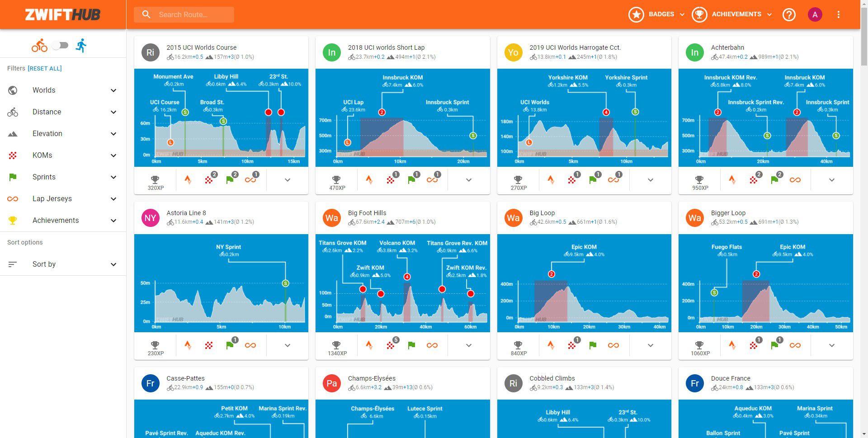Select the cycling mode bike icon
Screen dimensions: 868x438
39,45
